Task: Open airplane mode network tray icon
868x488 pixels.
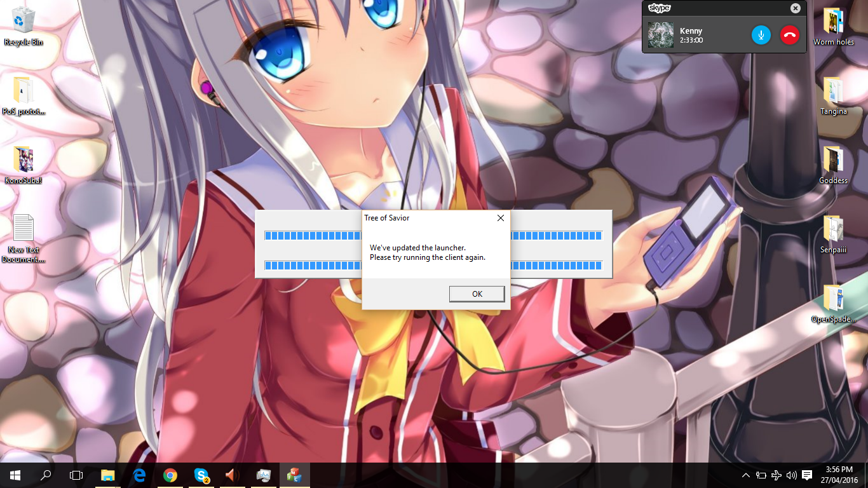Action: [776, 475]
